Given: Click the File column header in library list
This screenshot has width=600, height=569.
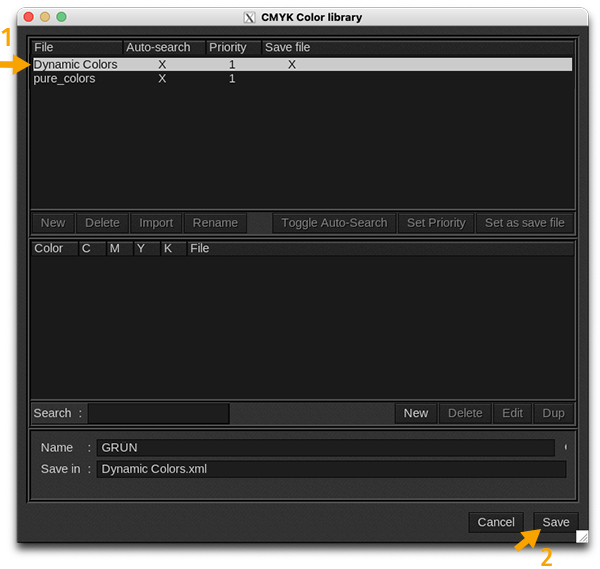Looking at the screenshot, I should [x=77, y=47].
